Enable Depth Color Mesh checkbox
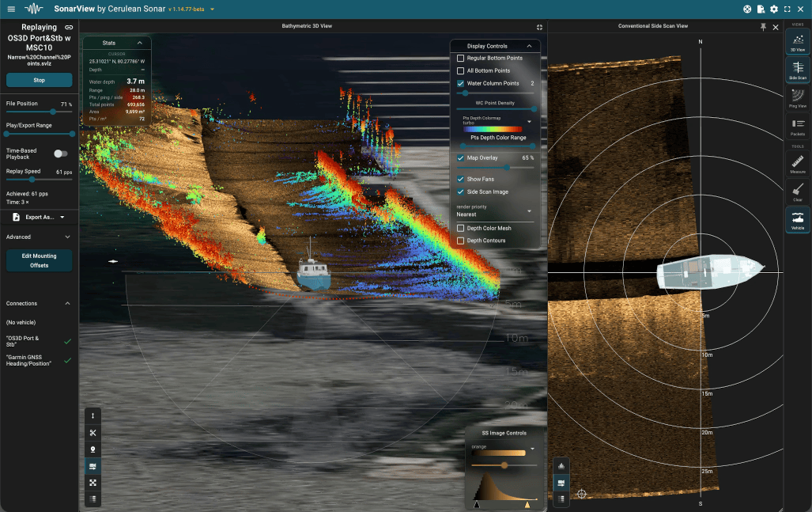 point(460,228)
